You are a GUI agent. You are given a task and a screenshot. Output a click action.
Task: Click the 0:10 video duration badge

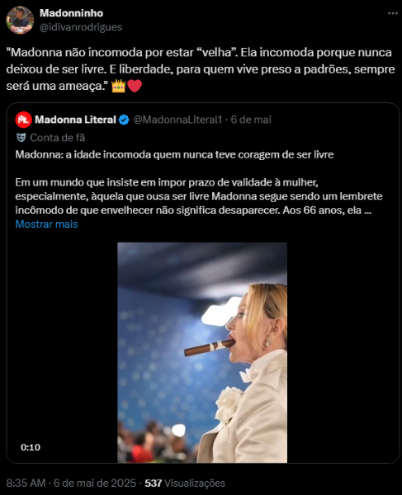(x=31, y=447)
